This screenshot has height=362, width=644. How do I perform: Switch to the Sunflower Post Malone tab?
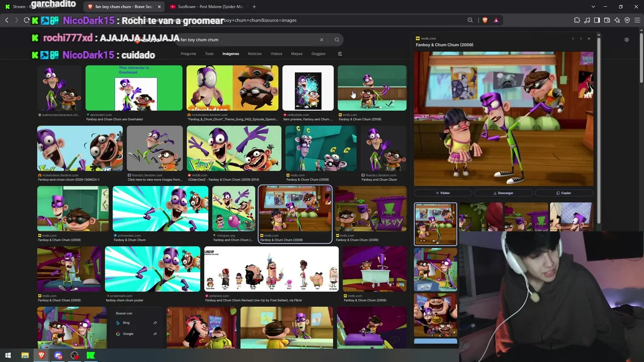[x=206, y=7]
